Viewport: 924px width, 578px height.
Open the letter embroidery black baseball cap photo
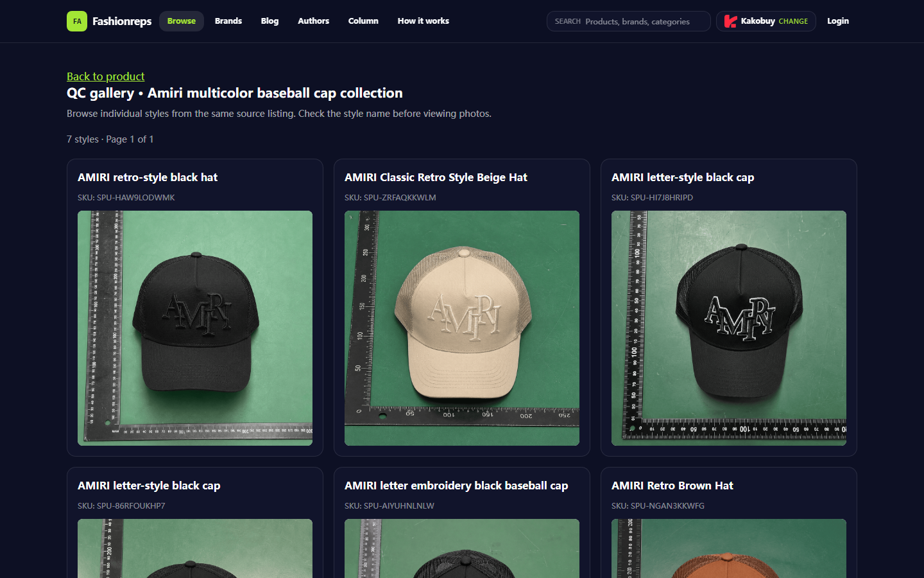click(x=462, y=548)
